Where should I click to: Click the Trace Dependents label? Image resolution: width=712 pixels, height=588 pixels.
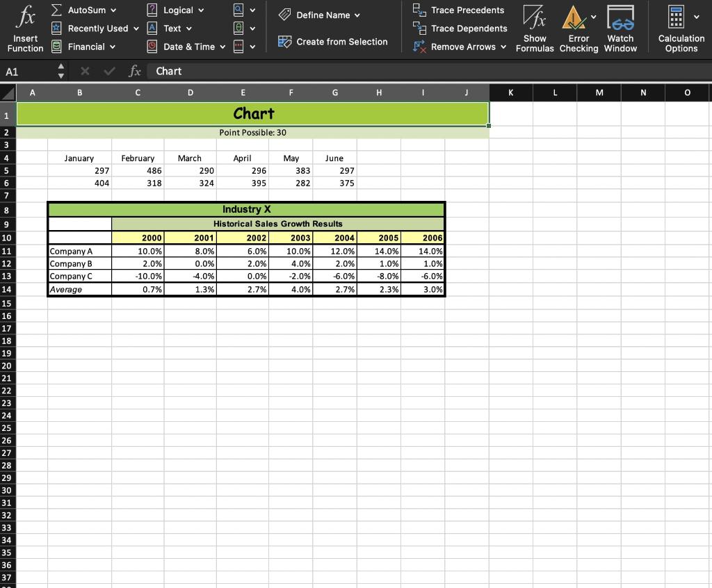coord(469,28)
